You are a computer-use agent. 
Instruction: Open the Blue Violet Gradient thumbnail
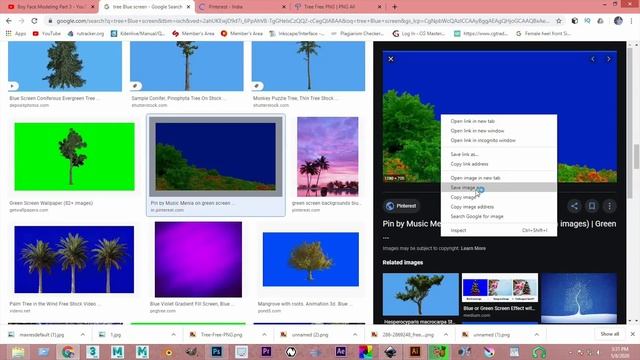coord(198,259)
